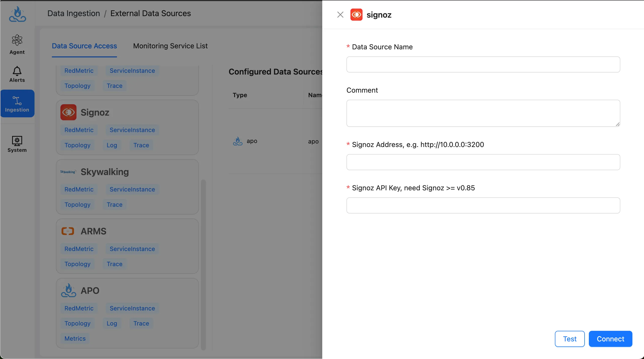Click the ARMS bracket logo icon
Image resolution: width=644 pixels, height=359 pixels.
68,231
